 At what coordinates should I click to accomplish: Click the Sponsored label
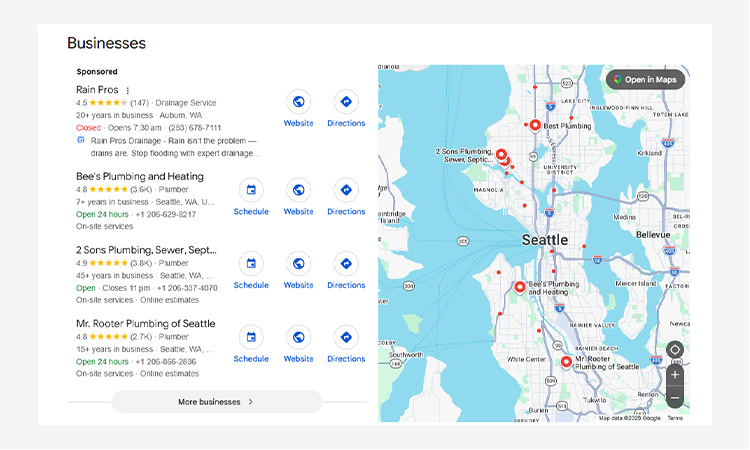coord(97,72)
